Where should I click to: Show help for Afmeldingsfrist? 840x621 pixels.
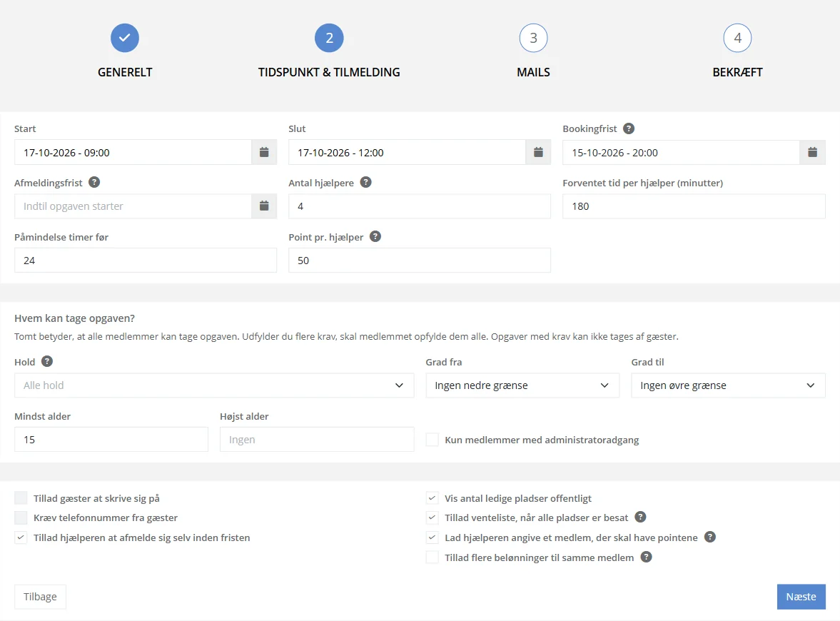point(94,182)
